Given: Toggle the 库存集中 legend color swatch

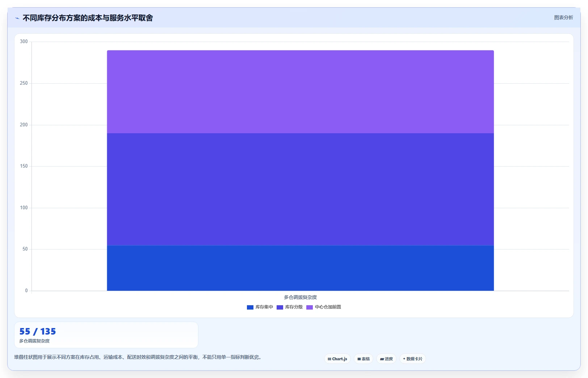Looking at the screenshot, I should coord(250,307).
